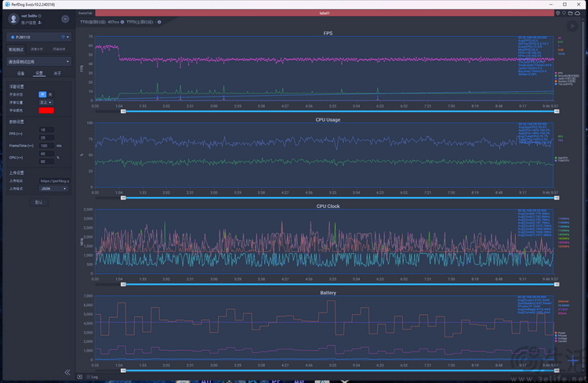The image size is (588, 383).
Task: Click the CPU Usage chart left range handle
Action: point(123,198)
